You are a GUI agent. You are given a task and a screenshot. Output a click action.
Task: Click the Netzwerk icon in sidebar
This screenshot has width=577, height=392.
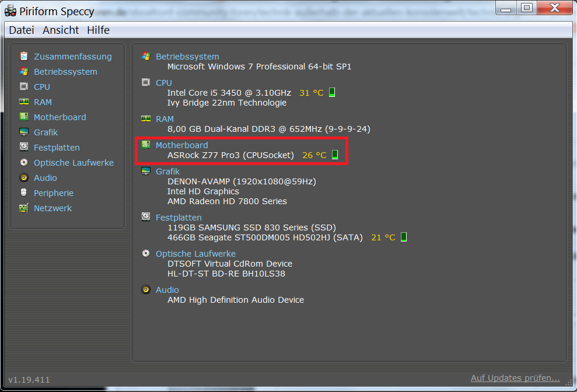click(x=24, y=208)
